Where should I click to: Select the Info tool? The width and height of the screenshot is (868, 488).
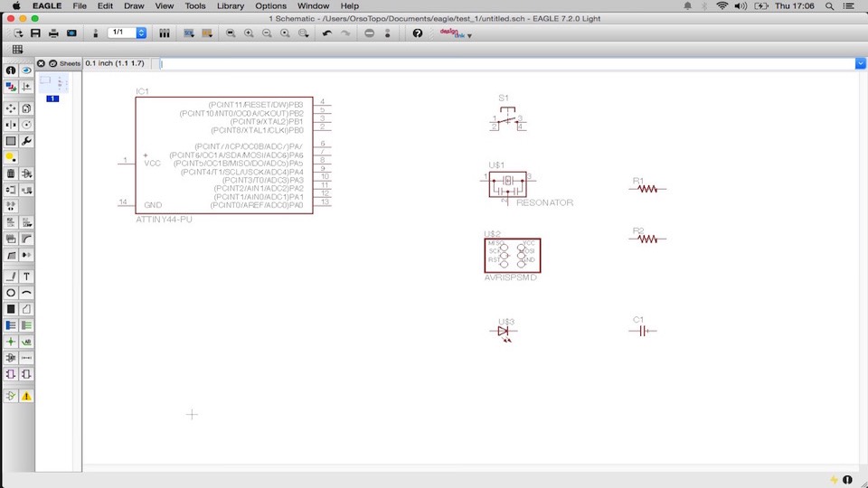pyautogui.click(x=11, y=70)
